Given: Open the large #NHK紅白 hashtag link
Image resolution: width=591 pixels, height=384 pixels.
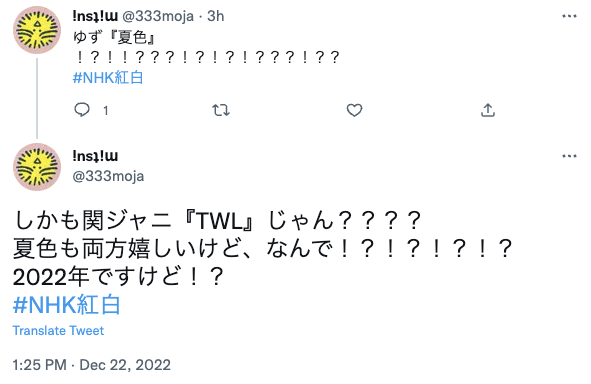Looking at the screenshot, I should click(x=67, y=305).
